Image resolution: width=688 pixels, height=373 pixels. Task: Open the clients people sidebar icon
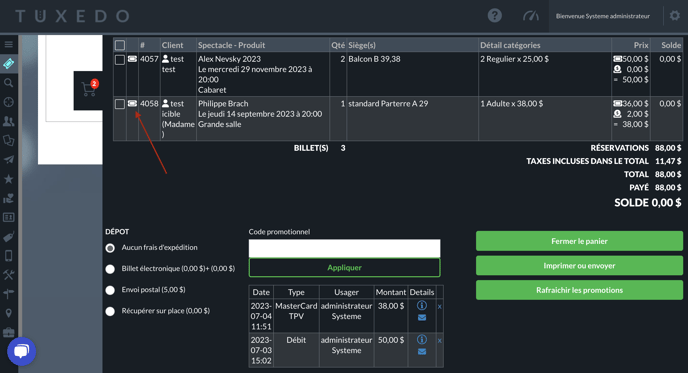pos(8,122)
